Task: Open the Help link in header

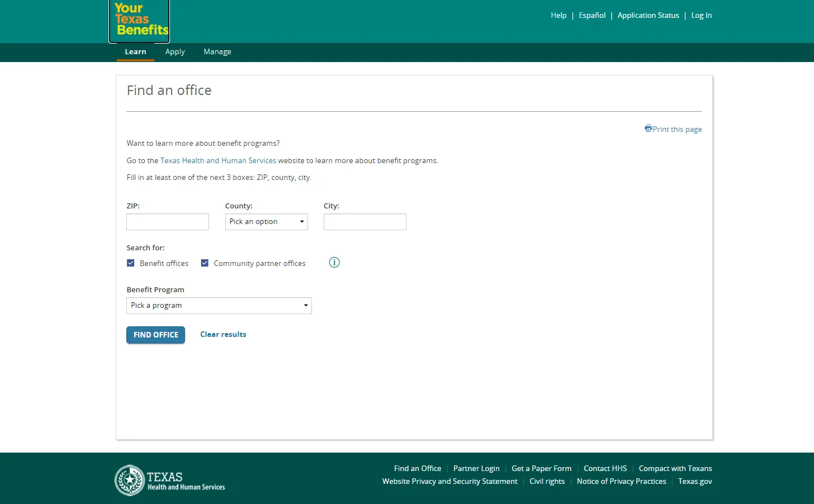Action: click(x=559, y=16)
